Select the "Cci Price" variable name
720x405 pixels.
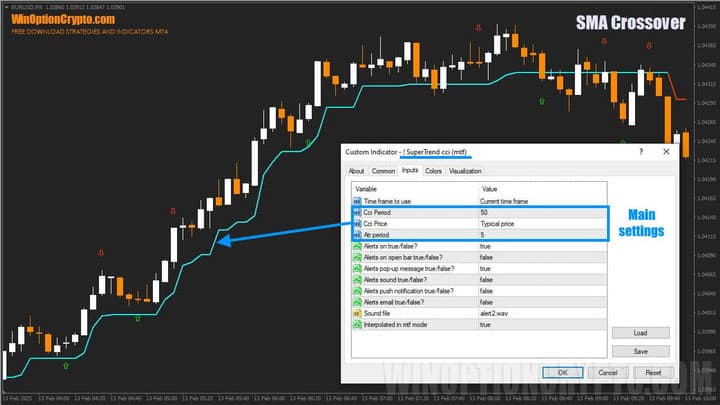[x=375, y=224]
